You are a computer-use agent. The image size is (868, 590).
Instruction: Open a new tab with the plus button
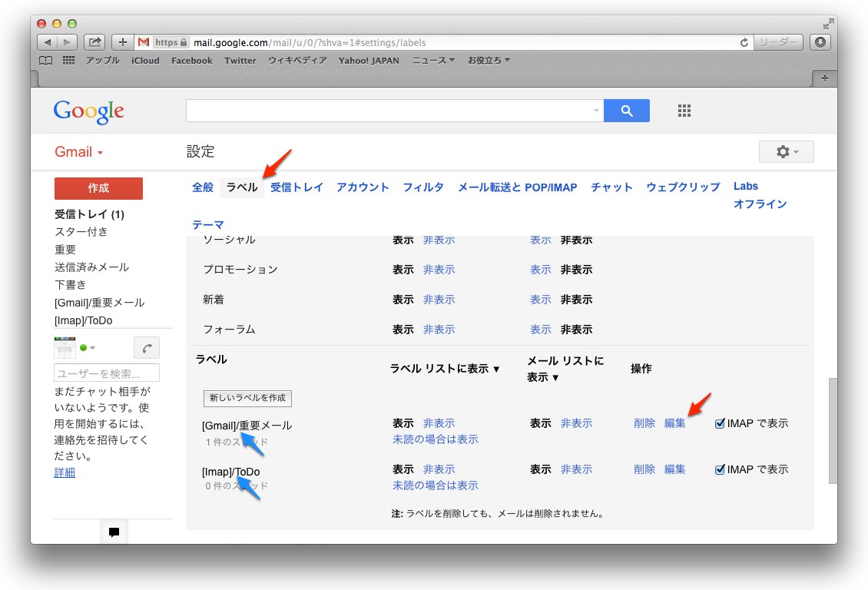pyautogui.click(x=825, y=78)
